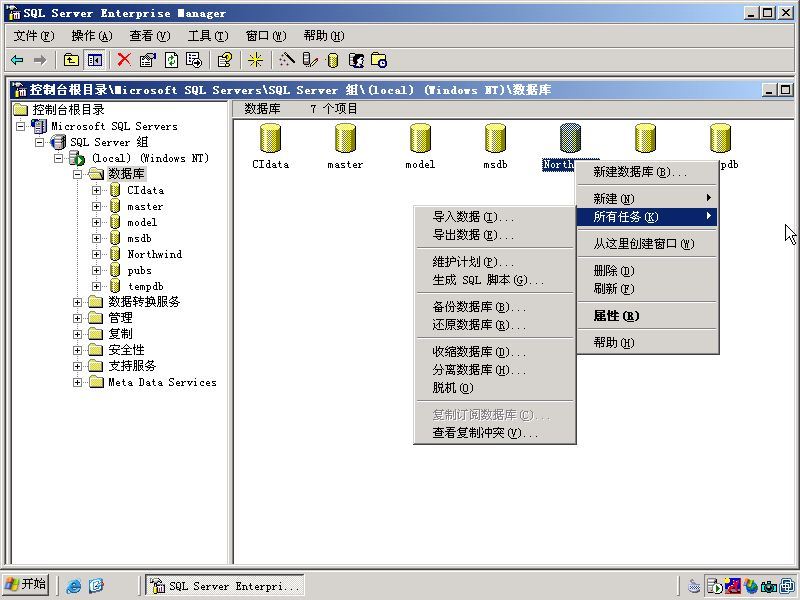
Task: Choose 导入数据(I) from submenu
Action: 495,217
